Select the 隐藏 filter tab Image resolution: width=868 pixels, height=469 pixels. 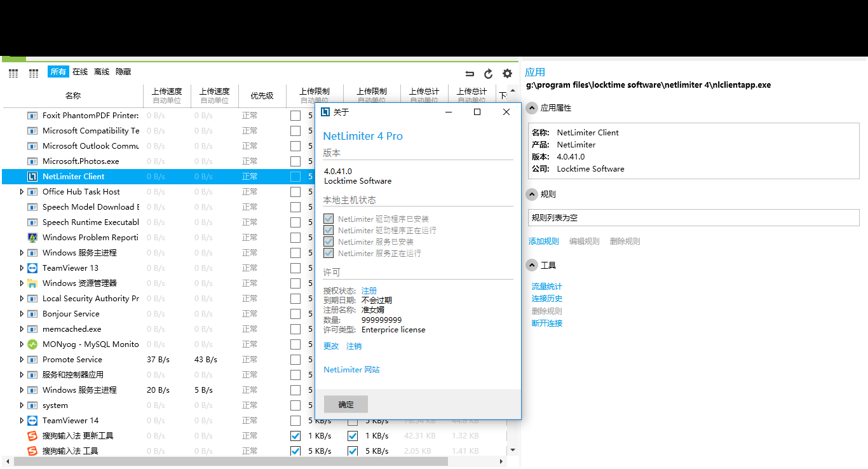(x=123, y=72)
